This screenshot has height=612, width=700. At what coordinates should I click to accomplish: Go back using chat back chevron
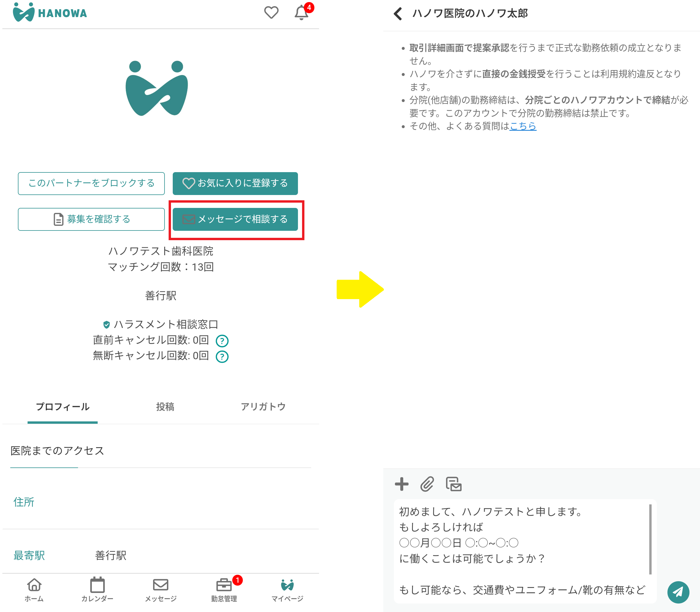click(x=397, y=14)
